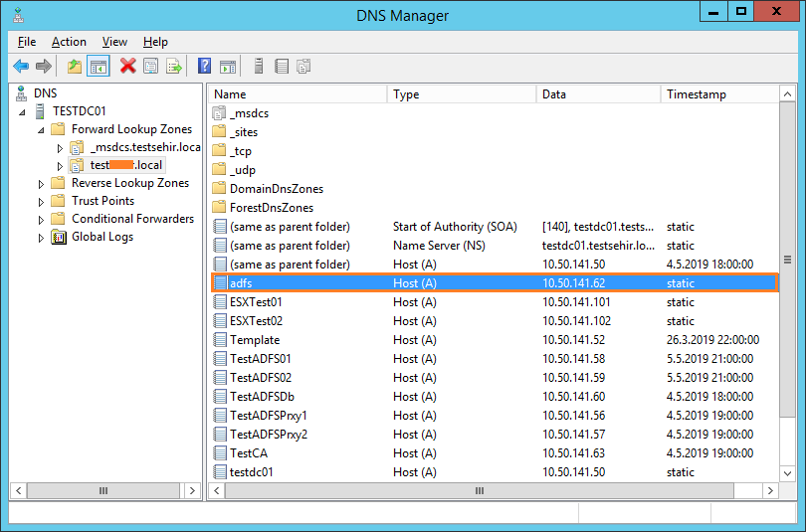806x532 pixels.
Task: Click the TestCA record icon
Action: 220,452
